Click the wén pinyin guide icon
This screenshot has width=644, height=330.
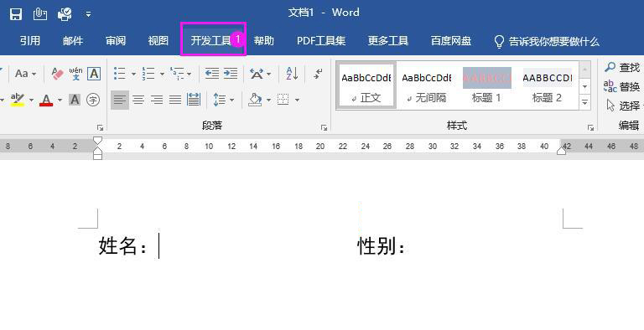75,74
